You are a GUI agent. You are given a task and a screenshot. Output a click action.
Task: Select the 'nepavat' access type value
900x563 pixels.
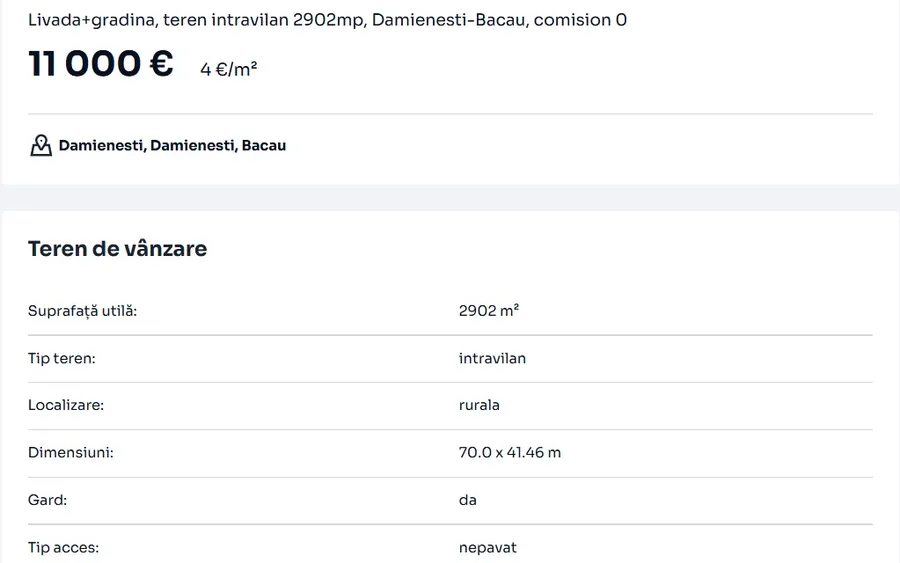pos(487,547)
